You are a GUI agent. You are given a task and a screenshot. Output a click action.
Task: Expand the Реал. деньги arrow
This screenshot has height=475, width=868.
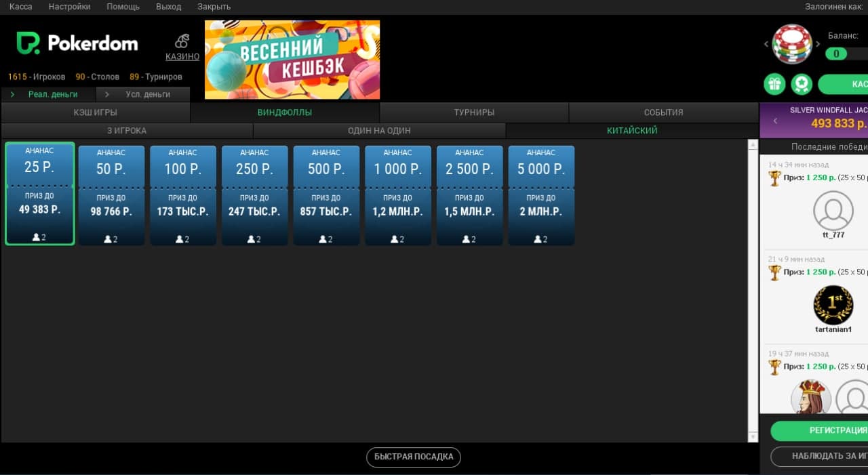12,94
